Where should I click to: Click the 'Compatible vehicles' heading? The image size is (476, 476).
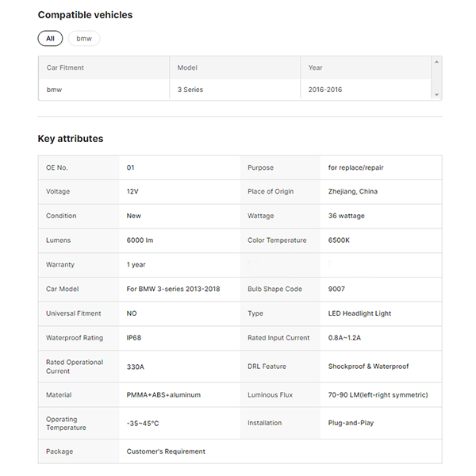coord(85,15)
